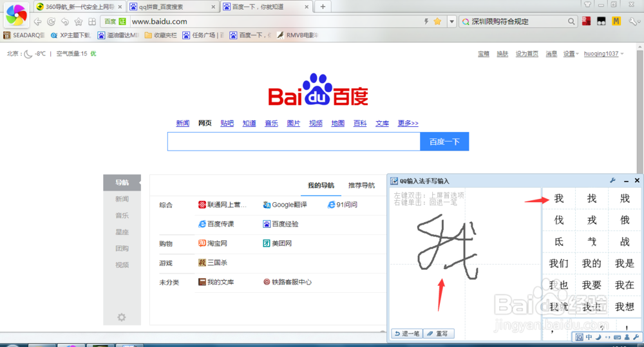The height and width of the screenshot is (347, 644).
Task: Choose candidate 找 in handwriting panel
Action: click(x=591, y=199)
